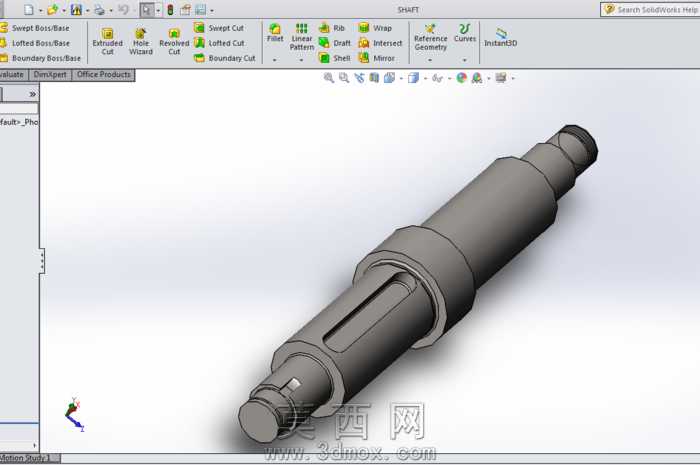Select the Extruded Cut tool
The height and width of the screenshot is (465, 700).
(108, 41)
